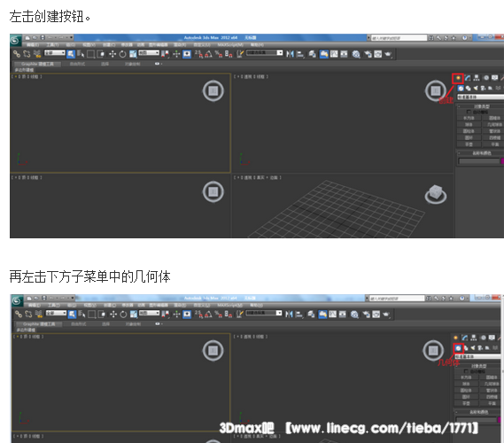Open MAXScript(M) menu in first screenshot
Image resolution: width=504 pixels, height=443 pixels.
tap(231, 44)
